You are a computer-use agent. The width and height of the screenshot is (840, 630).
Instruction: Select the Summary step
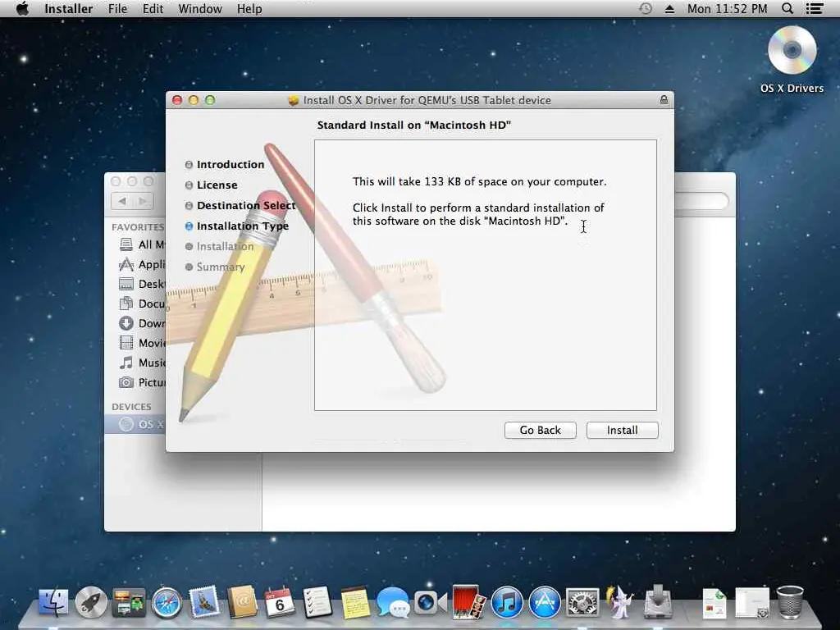[215, 267]
